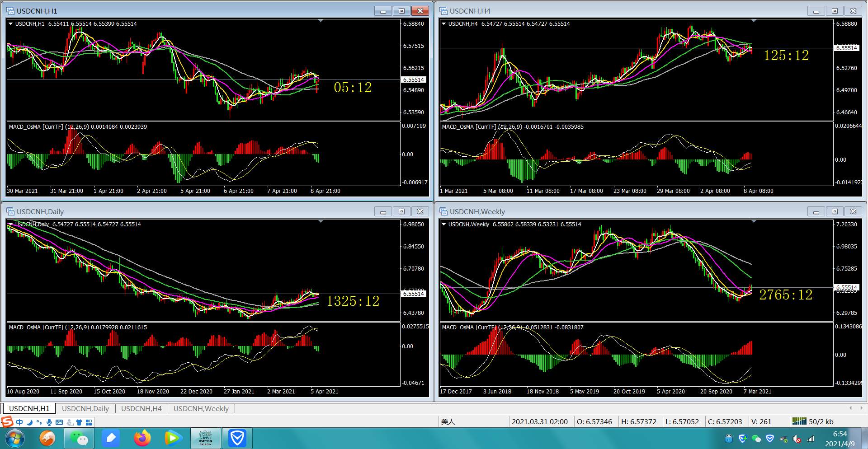Click the blue shield tray icon

coord(770,438)
